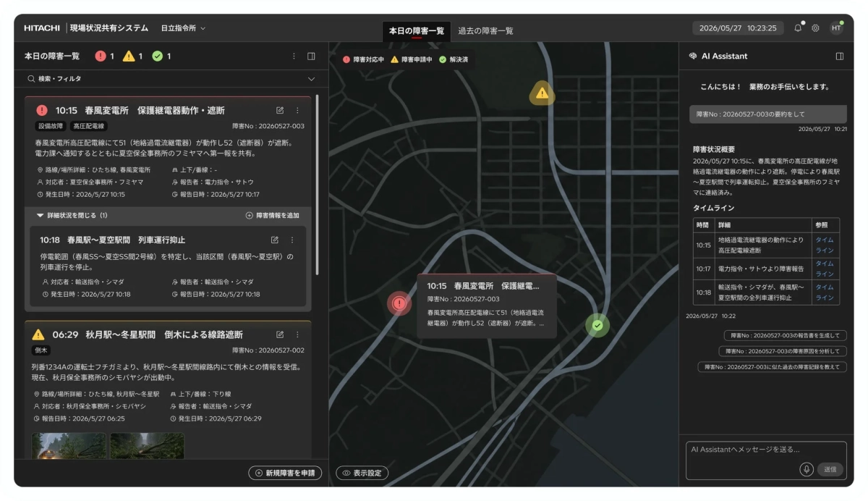
Task: Open more options for 春風駅〜夏空駅間 entry
Action: pyautogui.click(x=292, y=240)
